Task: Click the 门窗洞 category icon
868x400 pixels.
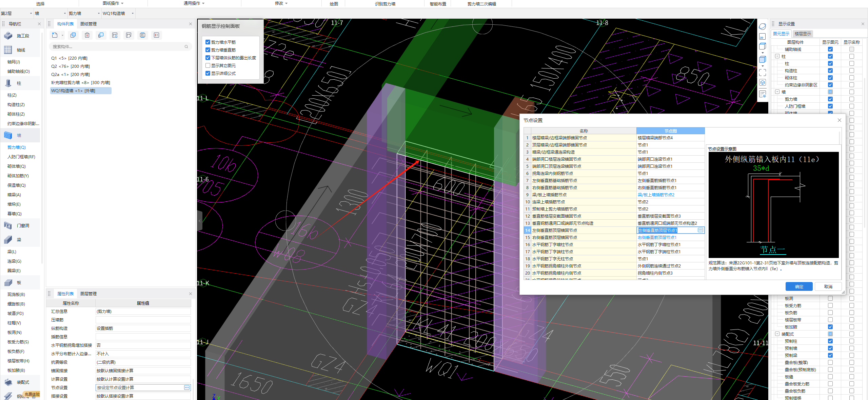Action: 8,225
